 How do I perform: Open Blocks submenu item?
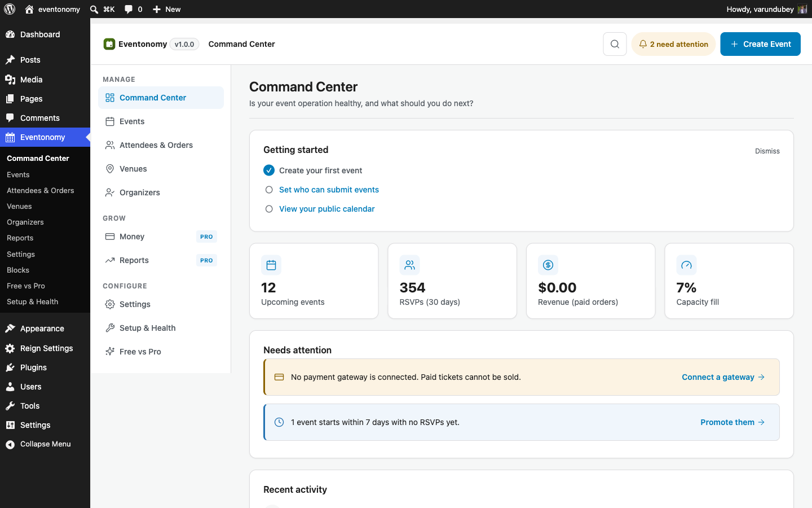tap(18, 270)
